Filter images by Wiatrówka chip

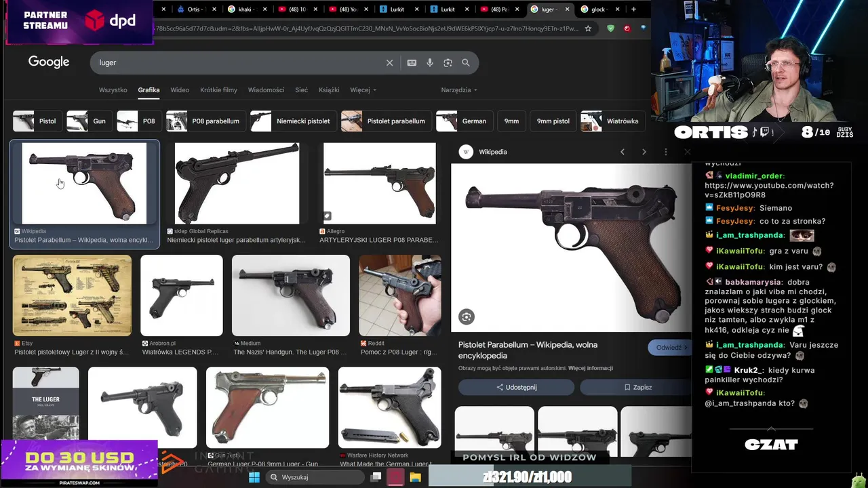pos(612,121)
